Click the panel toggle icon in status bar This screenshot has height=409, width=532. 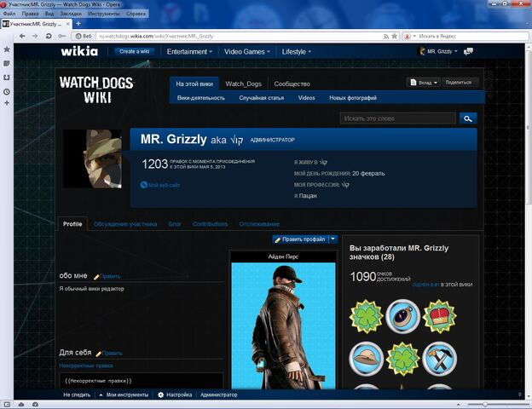(x=7, y=404)
